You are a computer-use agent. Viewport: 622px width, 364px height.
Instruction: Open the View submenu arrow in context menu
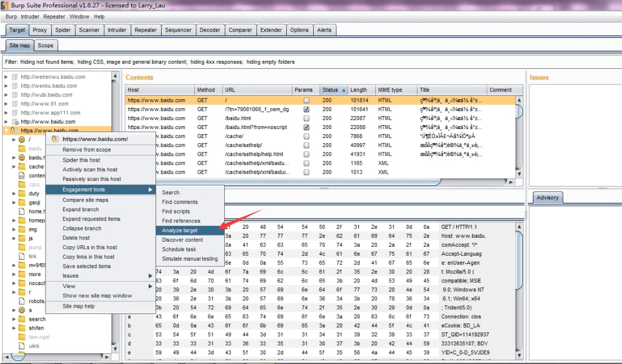[x=150, y=286]
